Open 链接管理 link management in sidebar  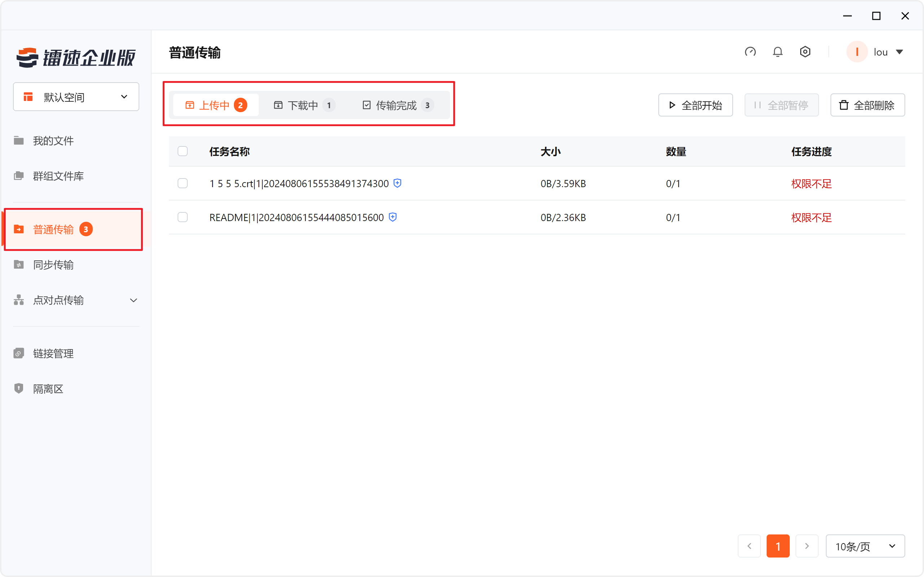click(53, 353)
